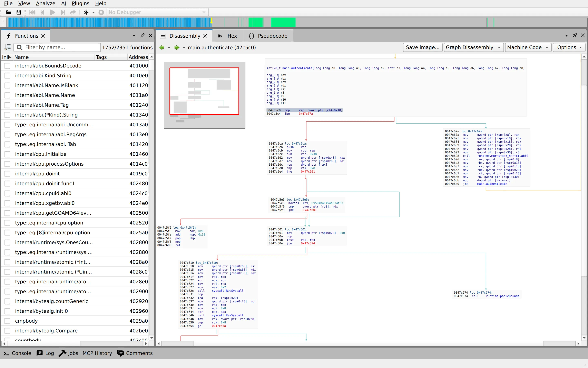This screenshot has width=588, height=368.
Task: Click the rewind to start debugger icon
Action: tap(32, 12)
